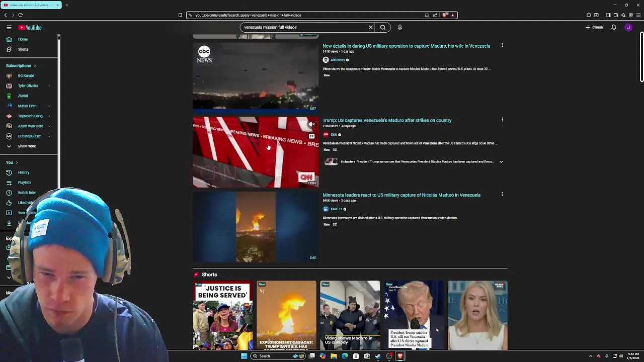This screenshot has height=362, width=644.
Task: Click the share icon in address bar
Action: [x=435, y=15]
